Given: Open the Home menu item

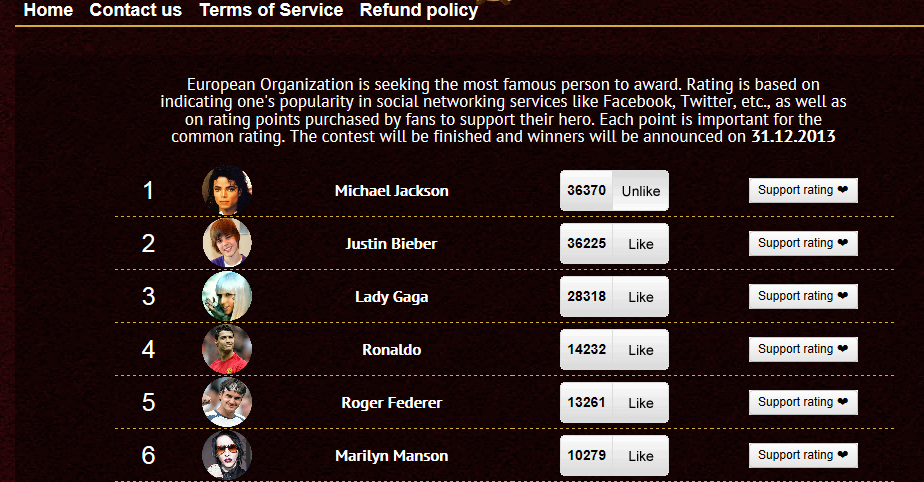Looking at the screenshot, I should pos(48,11).
